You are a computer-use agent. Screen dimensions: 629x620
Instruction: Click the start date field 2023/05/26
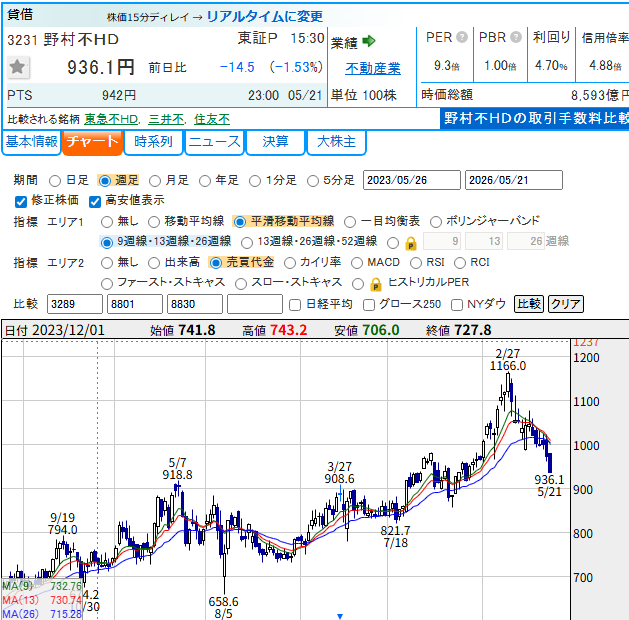click(412, 180)
